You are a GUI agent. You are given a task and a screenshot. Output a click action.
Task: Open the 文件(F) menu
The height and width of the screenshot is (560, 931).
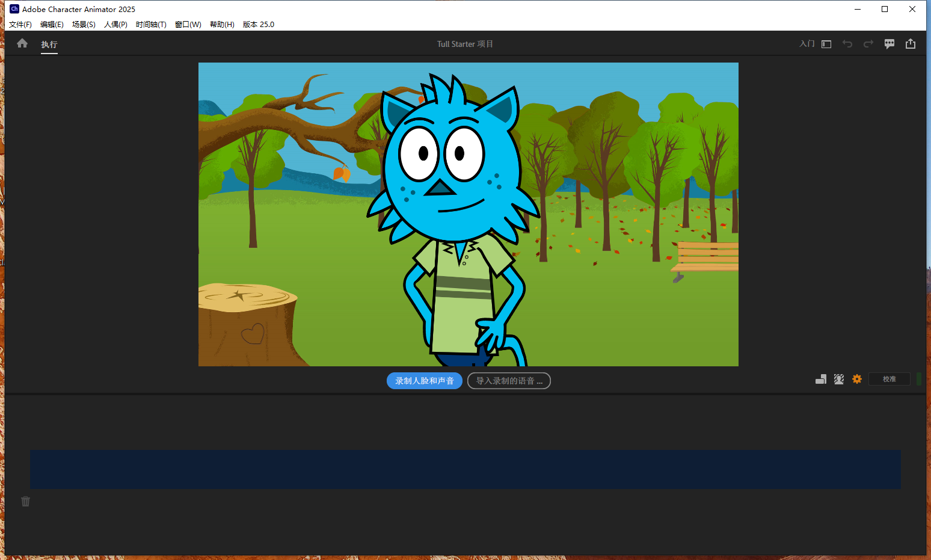20,24
